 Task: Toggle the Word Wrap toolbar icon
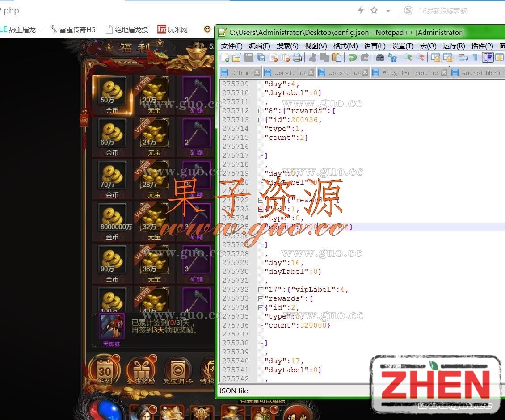pyautogui.click(x=463, y=58)
